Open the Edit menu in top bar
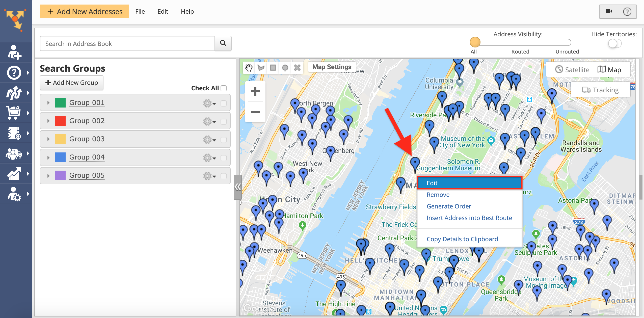This screenshot has height=318, width=644. (163, 11)
